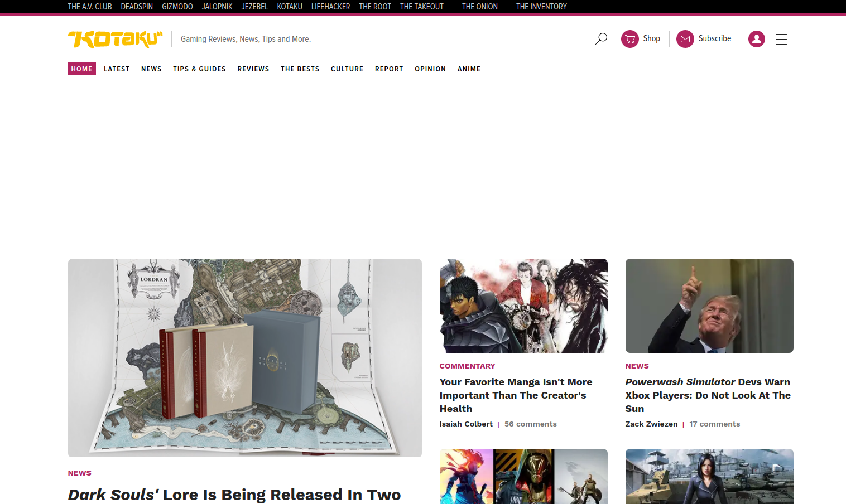Open The Bests section
This screenshot has height=504, width=846.
tap(300, 69)
